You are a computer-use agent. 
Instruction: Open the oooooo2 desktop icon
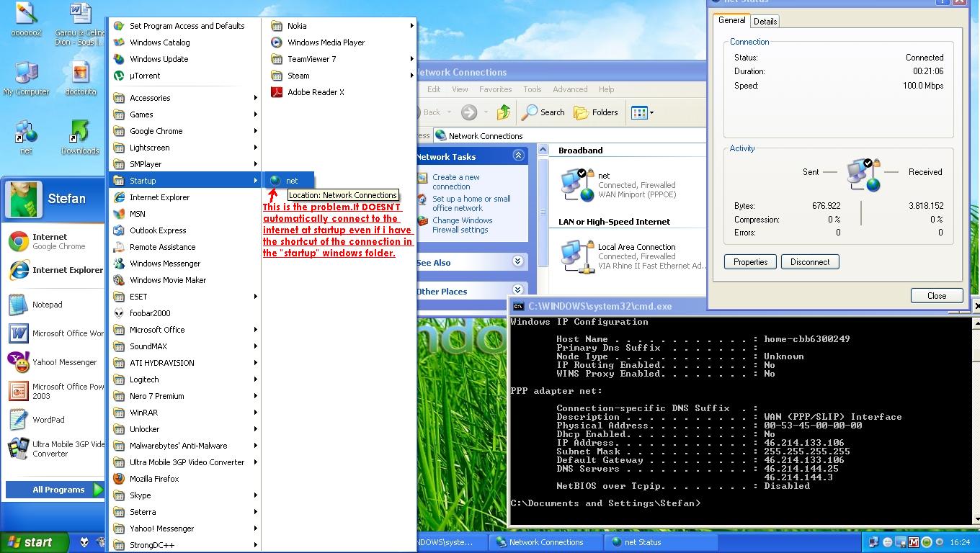26,20
